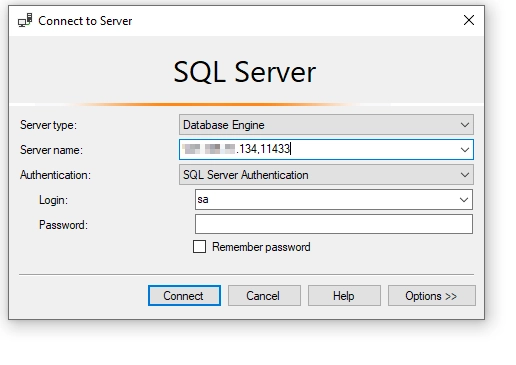Focus the Login field containing sa

[334, 199]
